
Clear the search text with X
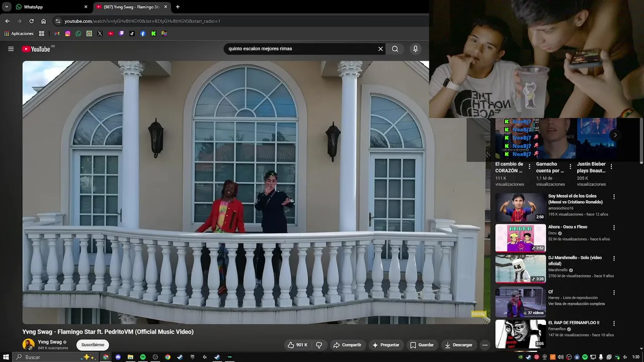380,49
